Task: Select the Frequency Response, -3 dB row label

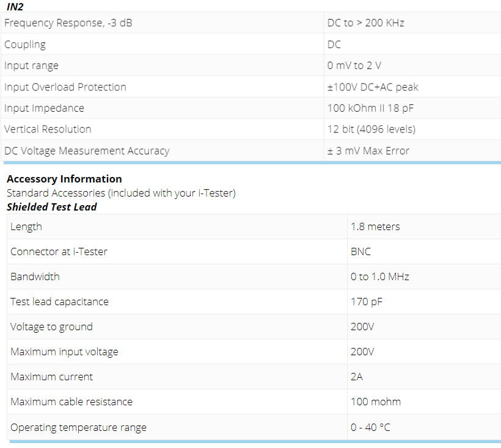Action: pos(68,23)
